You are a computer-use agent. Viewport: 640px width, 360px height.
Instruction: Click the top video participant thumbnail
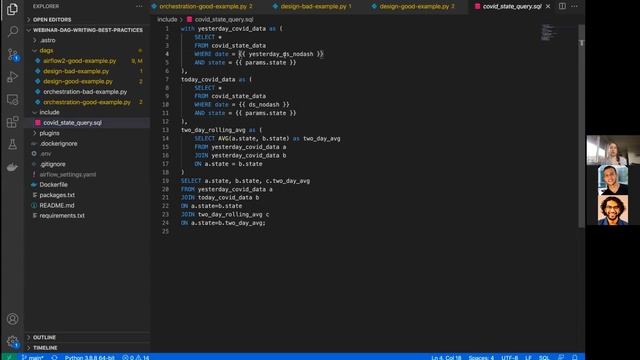point(613,150)
